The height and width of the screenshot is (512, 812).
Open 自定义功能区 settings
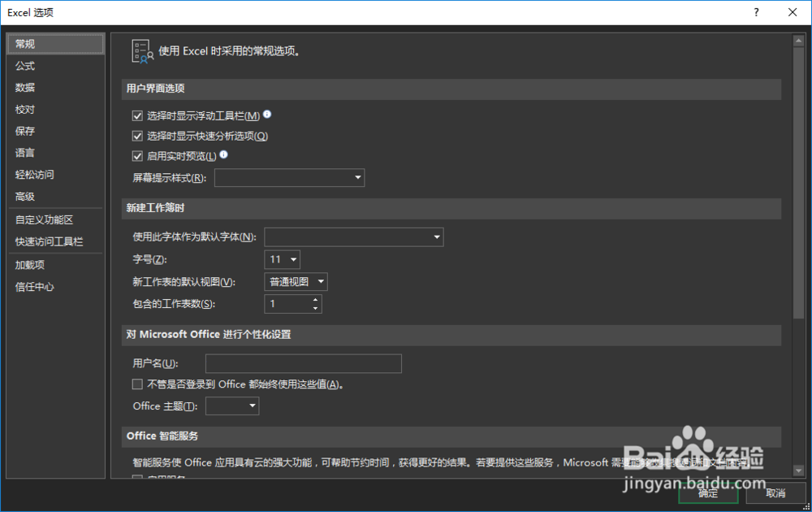click(x=55, y=219)
